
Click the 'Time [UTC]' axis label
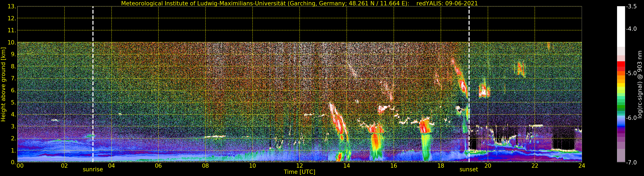click(x=300, y=172)
